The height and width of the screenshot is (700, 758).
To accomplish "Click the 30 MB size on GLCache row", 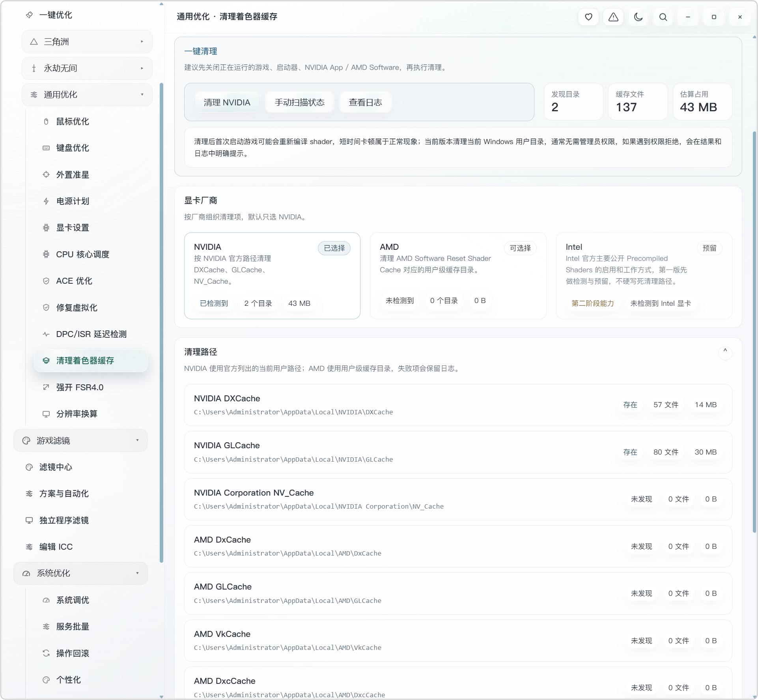I will click(x=706, y=452).
